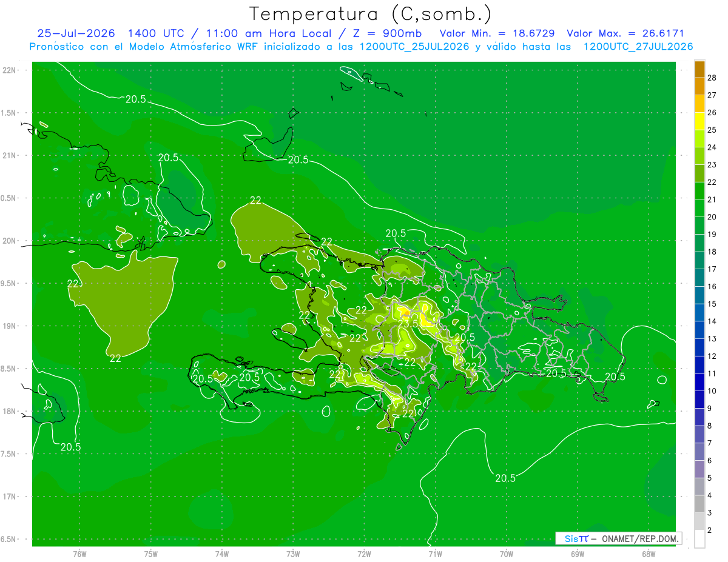Click the '21N' latitude axis label
The width and height of the screenshot is (728, 562).
pos(9,156)
